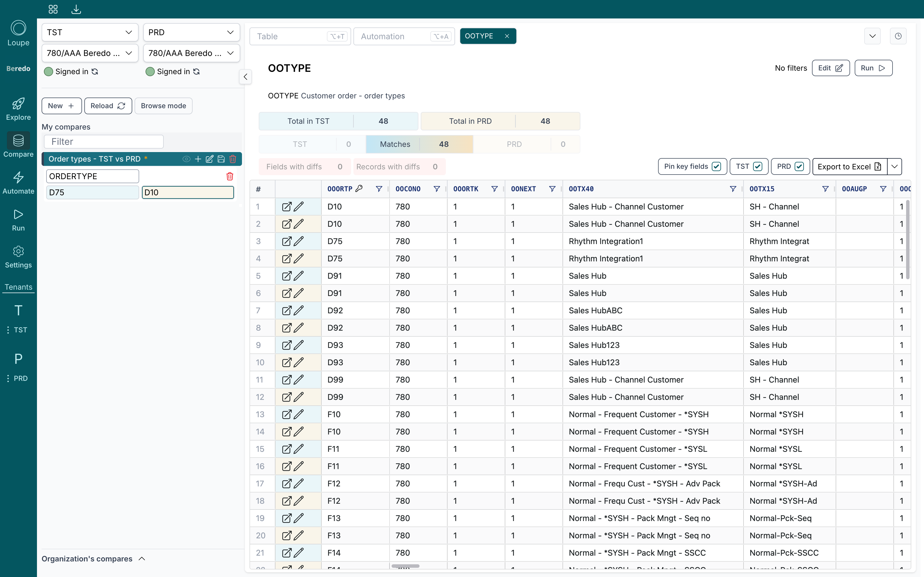Open the apps grid icon
Screen dimensions: 924x577
[53, 9]
